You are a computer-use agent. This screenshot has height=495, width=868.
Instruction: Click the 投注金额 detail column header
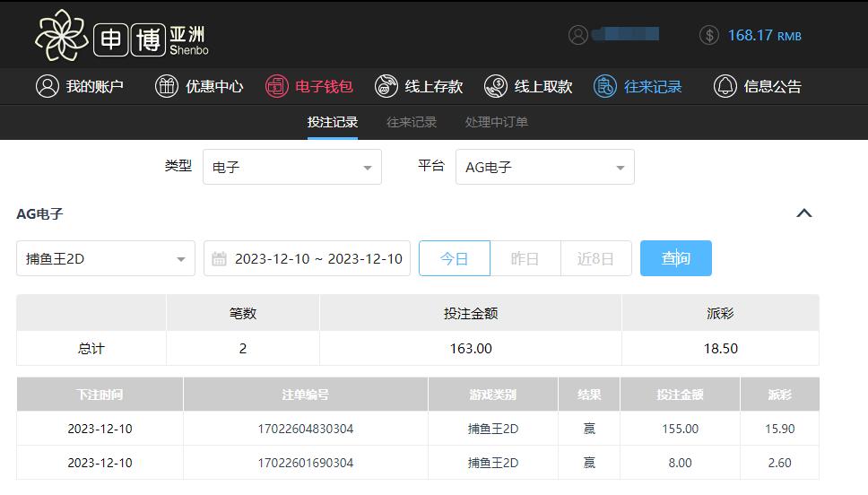pos(680,395)
